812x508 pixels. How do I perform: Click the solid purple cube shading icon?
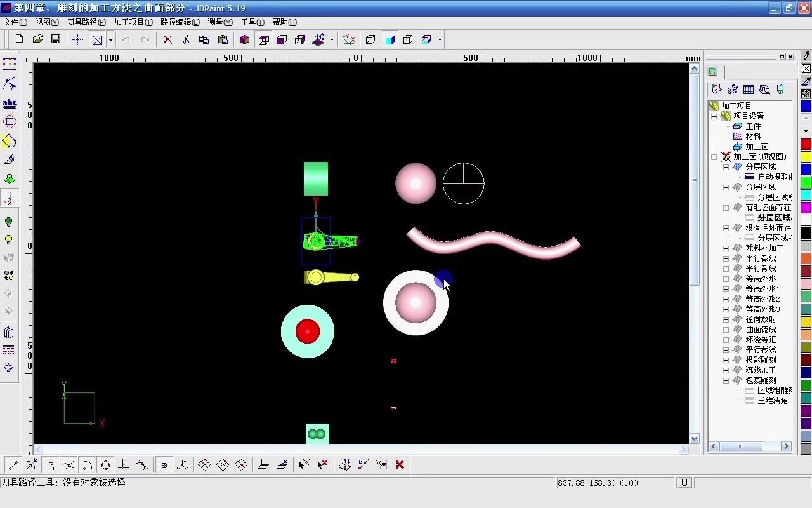pyautogui.click(x=245, y=39)
